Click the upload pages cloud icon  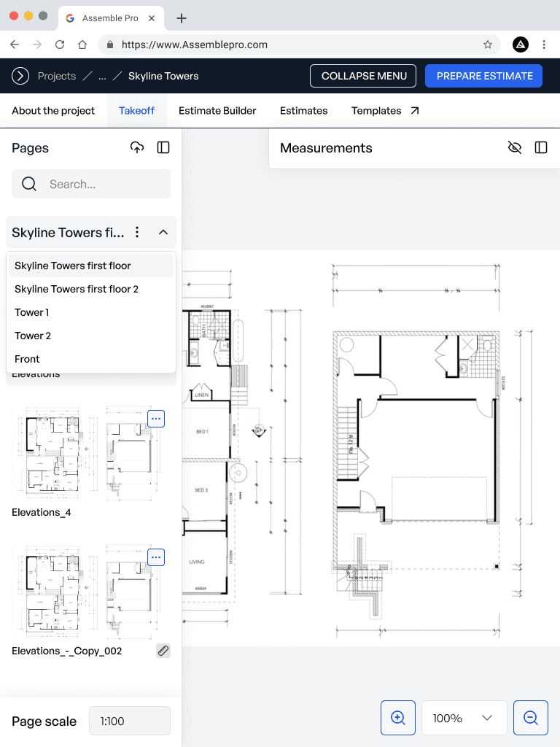click(137, 147)
